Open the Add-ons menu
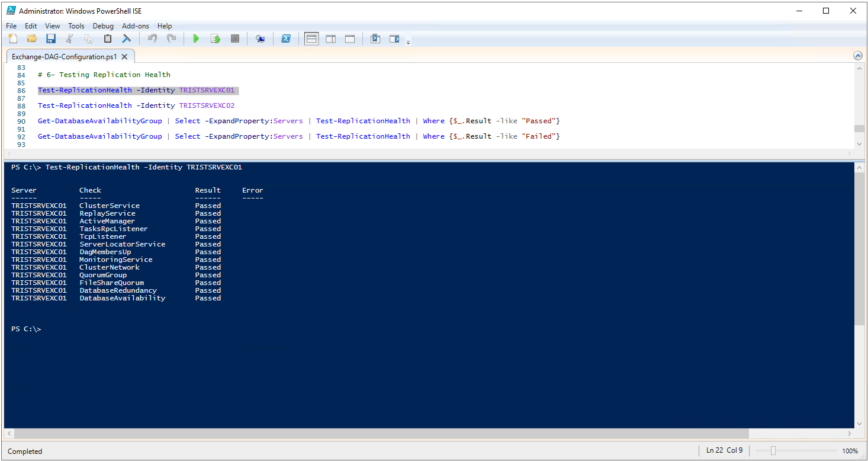 coord(136,26)
